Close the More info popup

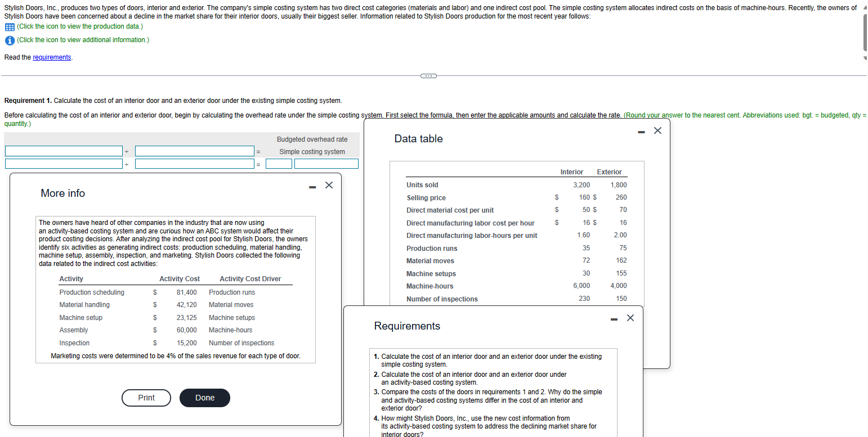click(x=330, y=185)
